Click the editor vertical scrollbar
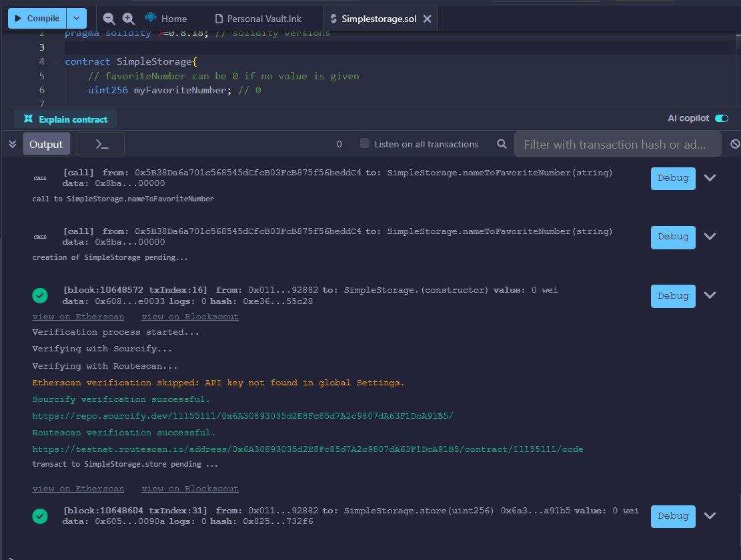This screenshot has width=741, height=560. coord(738,69)
